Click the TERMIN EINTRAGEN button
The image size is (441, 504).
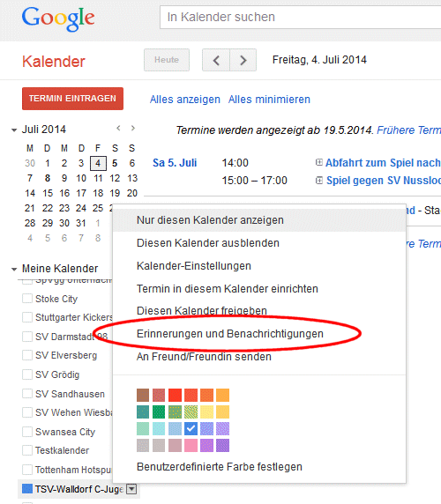[72, 99]
